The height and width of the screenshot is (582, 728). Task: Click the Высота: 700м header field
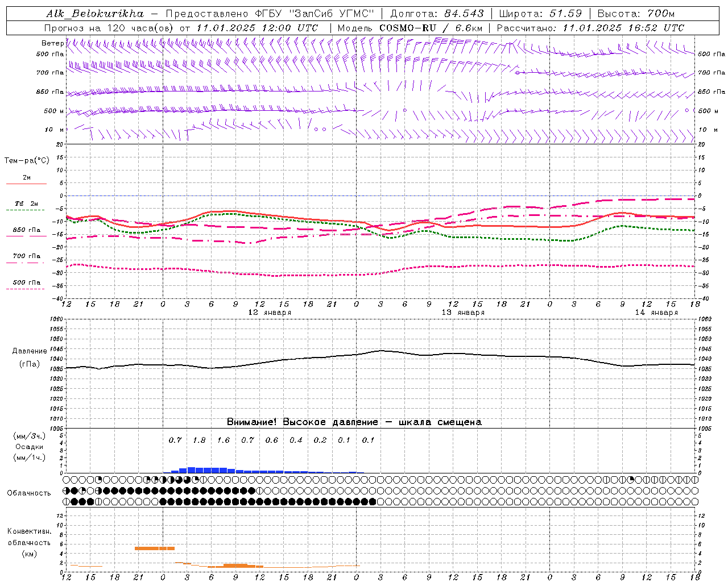click(x=636, y=14)
